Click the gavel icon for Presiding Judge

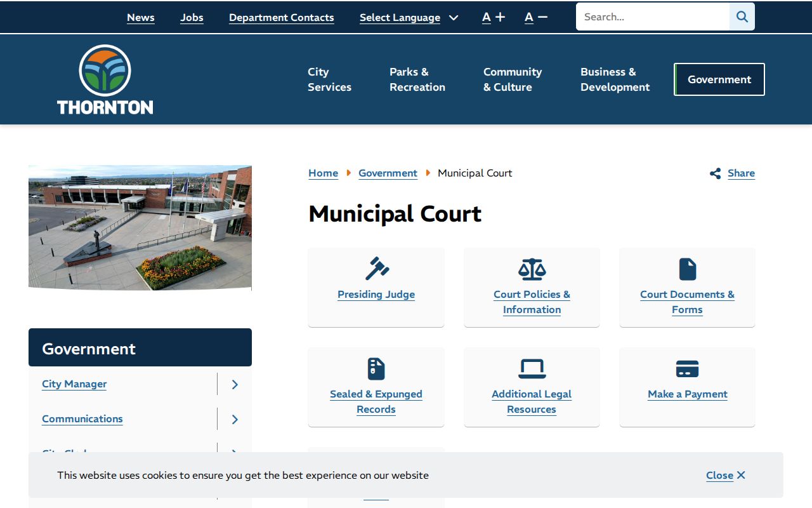click(x=376, y=269)
